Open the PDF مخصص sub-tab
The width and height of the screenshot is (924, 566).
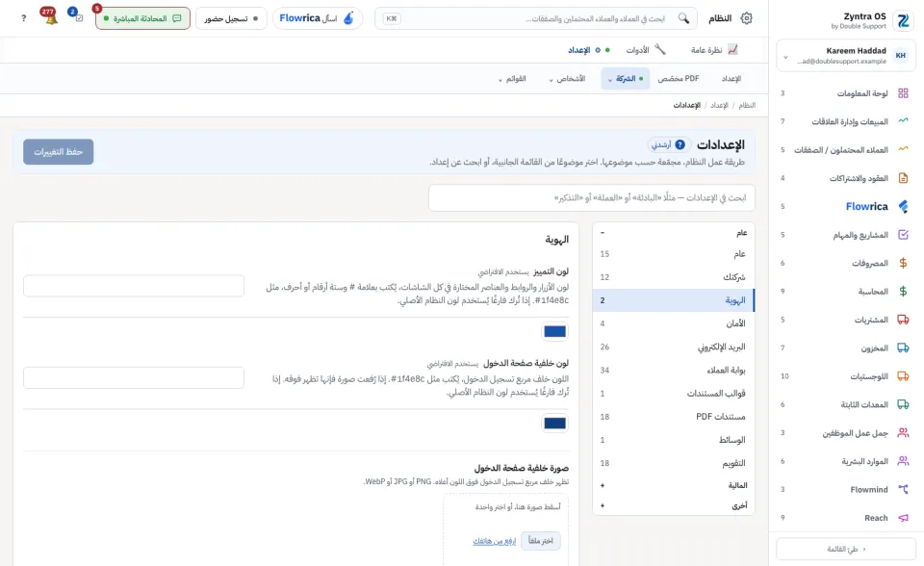(x=679, y=78)
